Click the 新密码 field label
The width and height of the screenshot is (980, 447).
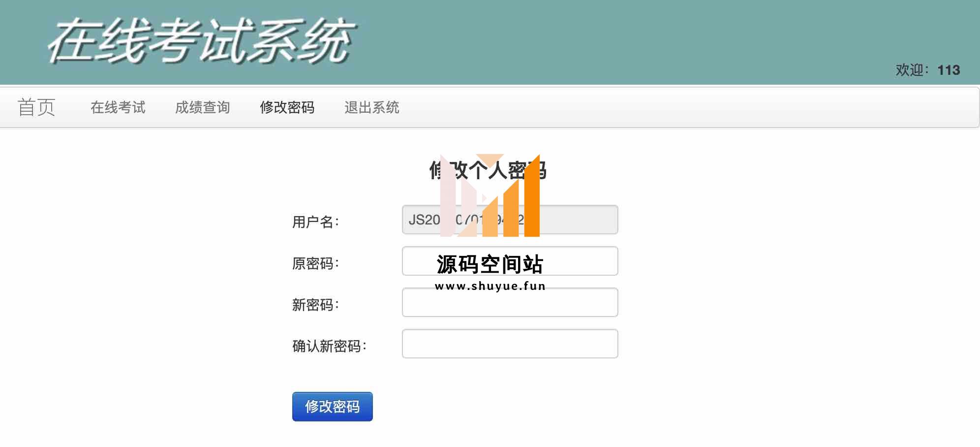(x=315, y=305)
